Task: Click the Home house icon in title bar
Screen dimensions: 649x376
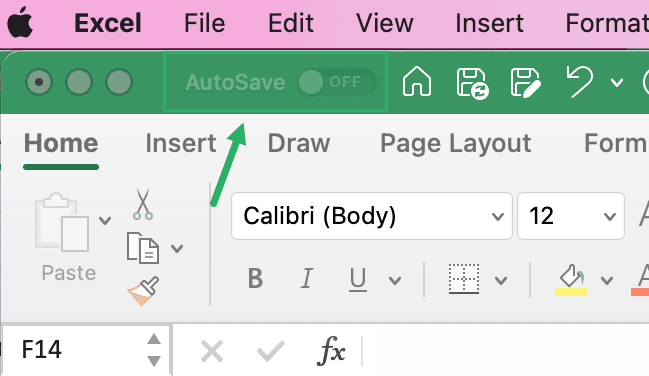Action: click(416, 82)
